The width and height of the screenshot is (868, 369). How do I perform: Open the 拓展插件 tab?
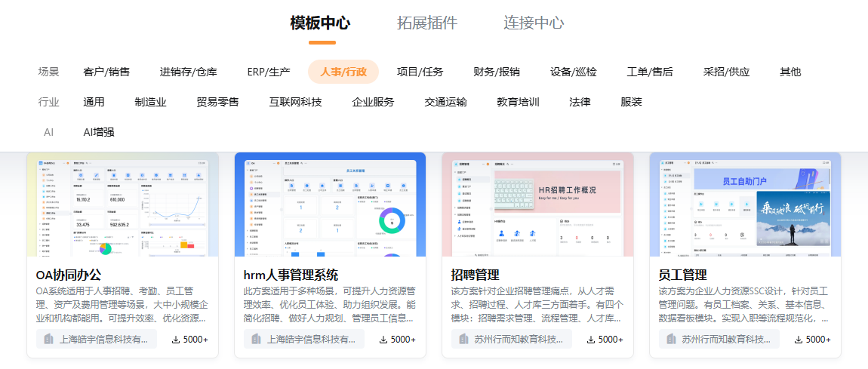(x=427, y=23)
